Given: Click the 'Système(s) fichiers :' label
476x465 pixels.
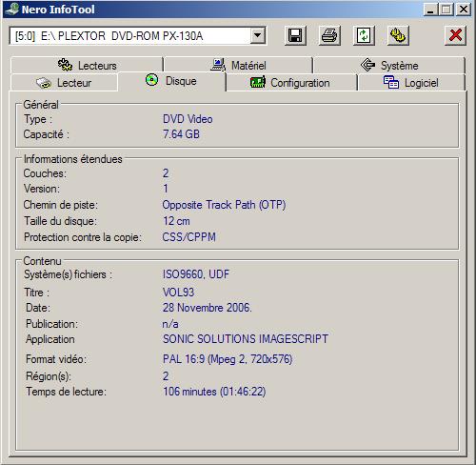Looking at the screenshot, I should tap(68, 274).
